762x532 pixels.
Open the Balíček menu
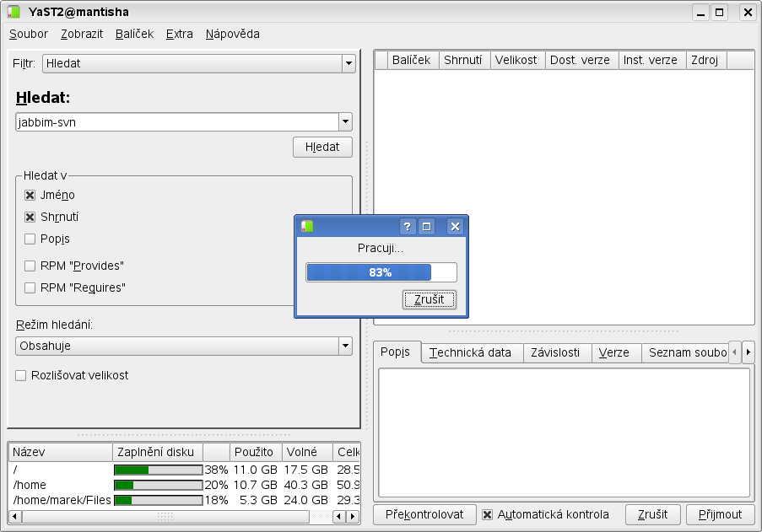(x=135, y=34)
